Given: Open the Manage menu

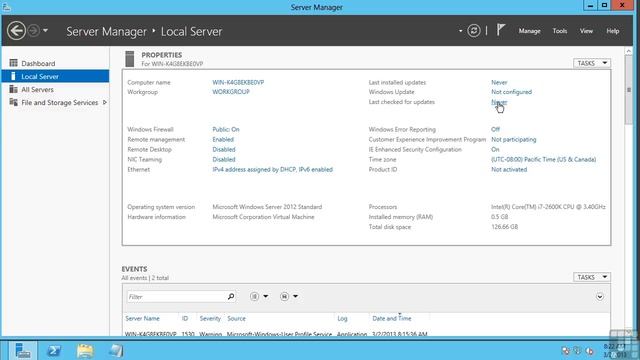Looking at the screenshot, I should click(x=529, y=31).
